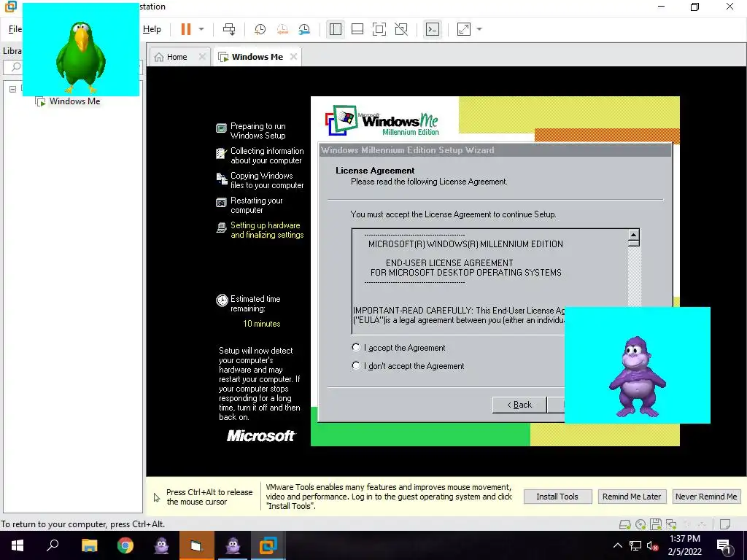This screenshot has width=747, height=560.
Task: Click the license text scroll-up arrow
Action: point(634,234)
